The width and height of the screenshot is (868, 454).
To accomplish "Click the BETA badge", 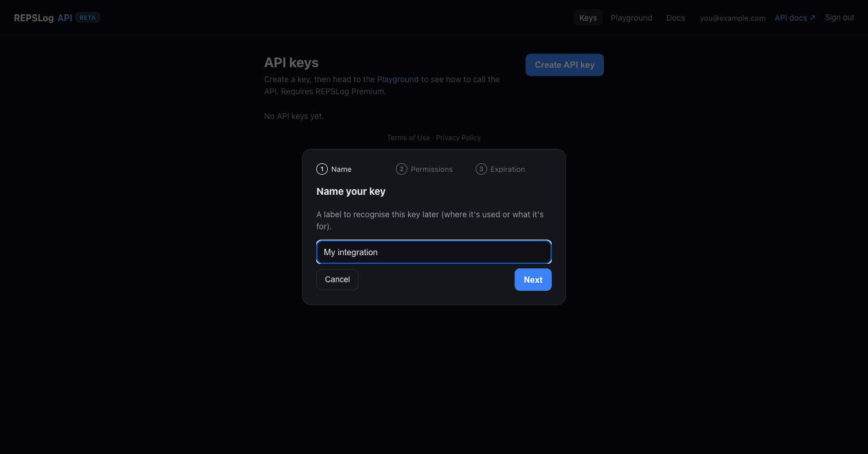I will 88,18.
